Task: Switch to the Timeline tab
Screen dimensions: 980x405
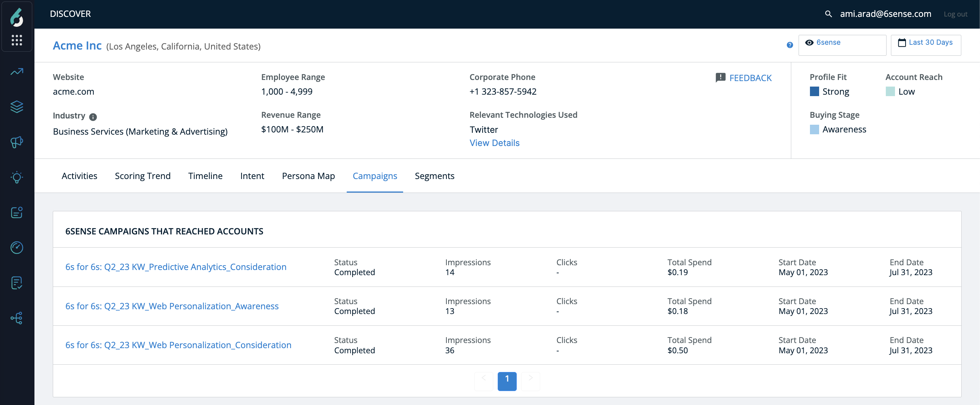Action: pyautogui.click(x=205, y=176)
